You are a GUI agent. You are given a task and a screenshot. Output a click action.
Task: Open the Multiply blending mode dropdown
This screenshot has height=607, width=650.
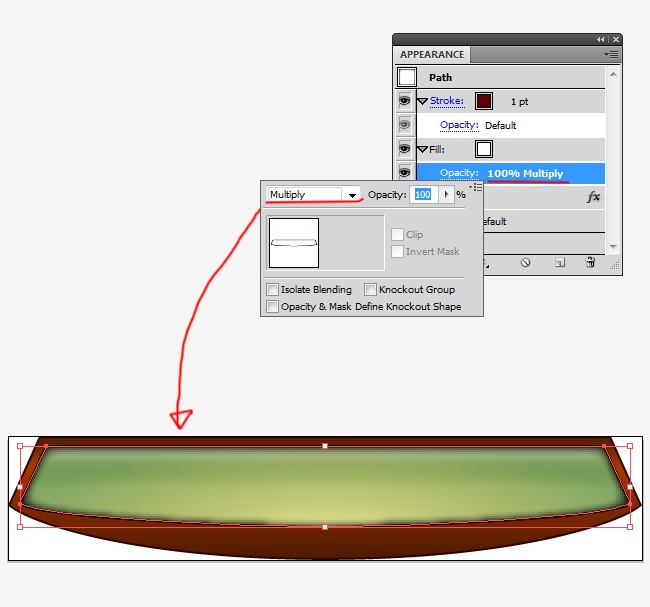point(313,194)
